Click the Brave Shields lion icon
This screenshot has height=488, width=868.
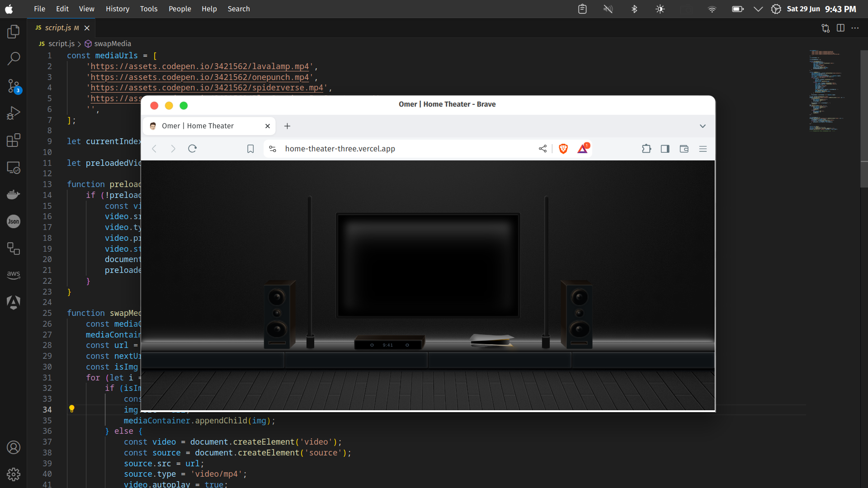(x=563, y=149)
